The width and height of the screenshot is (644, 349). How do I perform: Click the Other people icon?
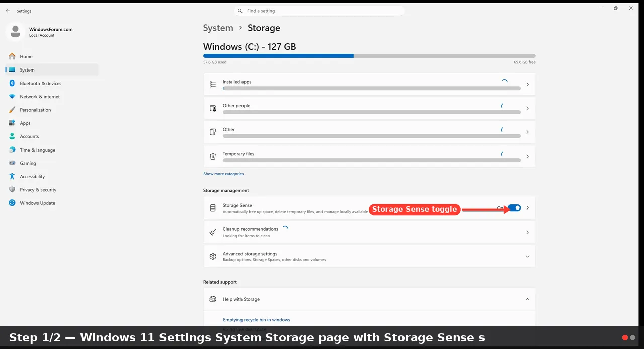point(213,108)
